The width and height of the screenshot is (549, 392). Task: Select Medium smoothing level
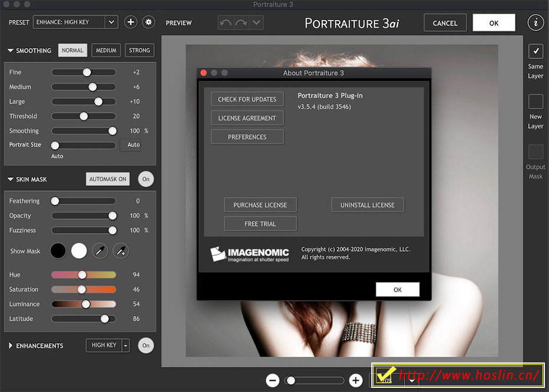(106, 50)
